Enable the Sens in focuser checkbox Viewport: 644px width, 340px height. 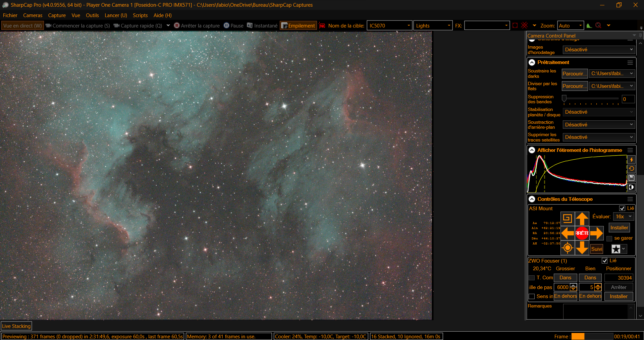point(532,296)
